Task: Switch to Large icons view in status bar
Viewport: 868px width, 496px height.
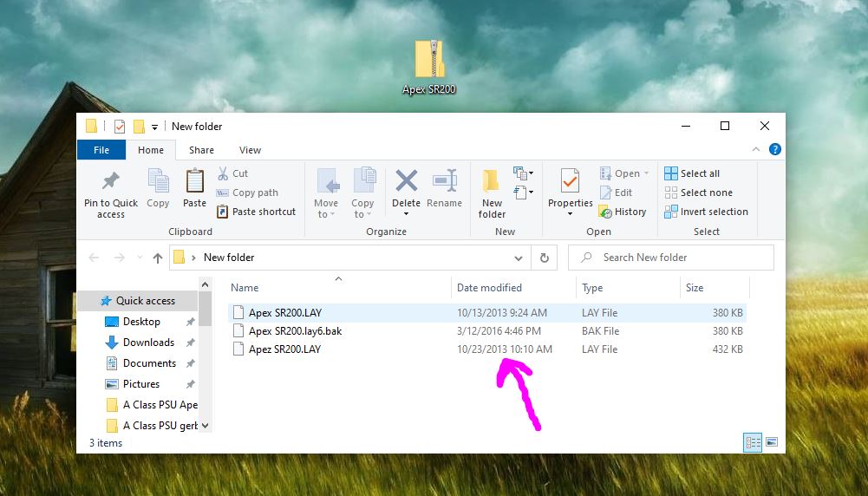Action: [772, 442]
